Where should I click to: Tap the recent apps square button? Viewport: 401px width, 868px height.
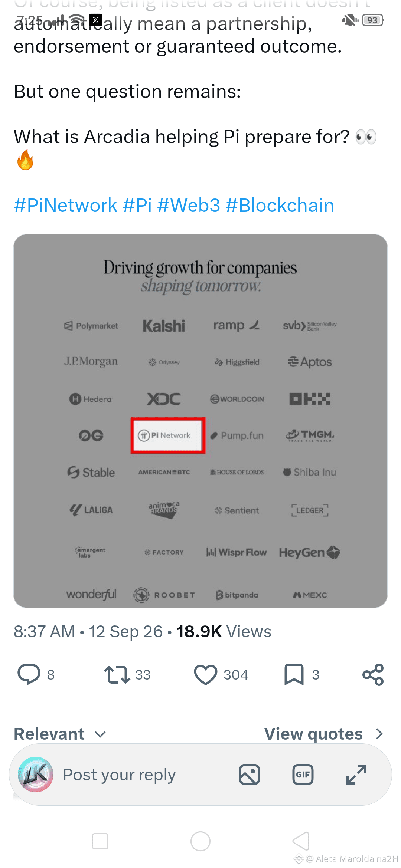(x=100, y=841)
